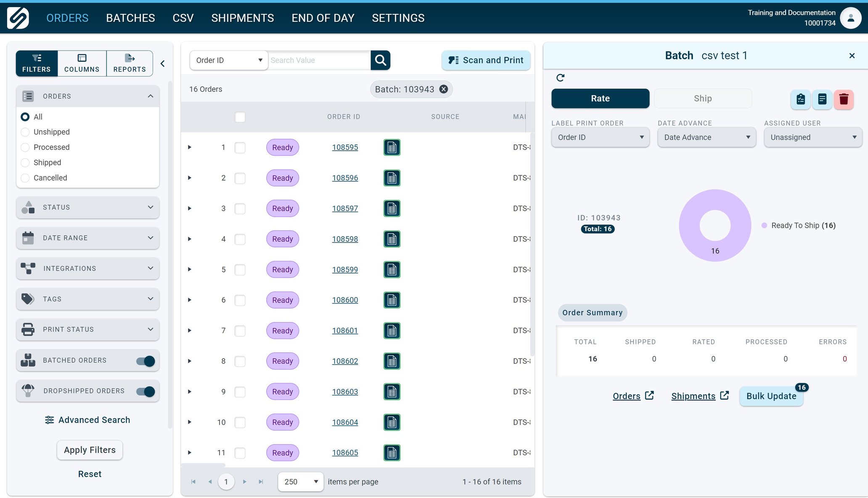Click the green document icon beside order 108595
The width and height of the screenshot is (868, 498).
392,147
